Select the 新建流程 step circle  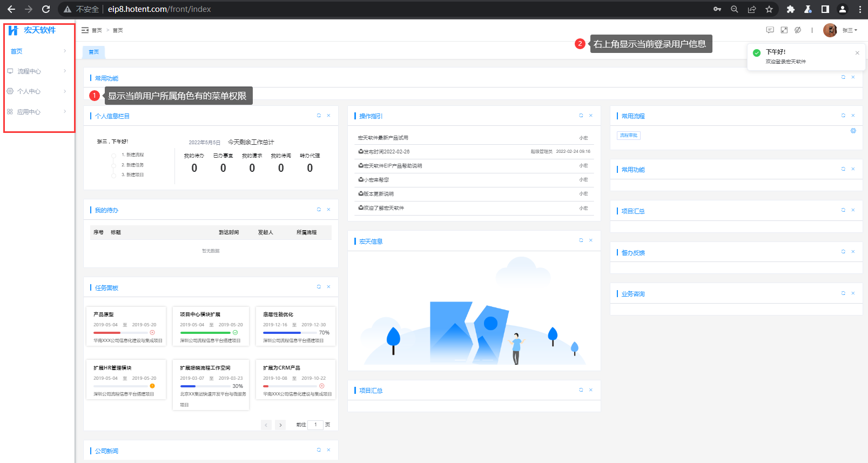[113, 156]
